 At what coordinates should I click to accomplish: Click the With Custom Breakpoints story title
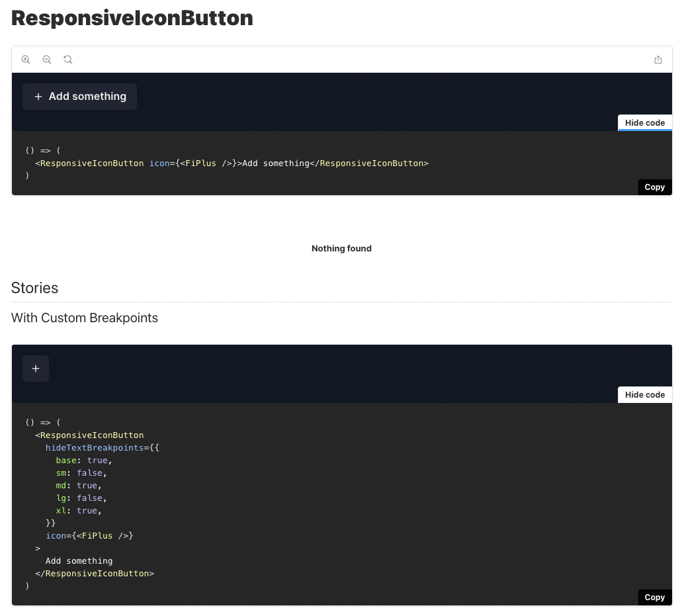point(84,318)
